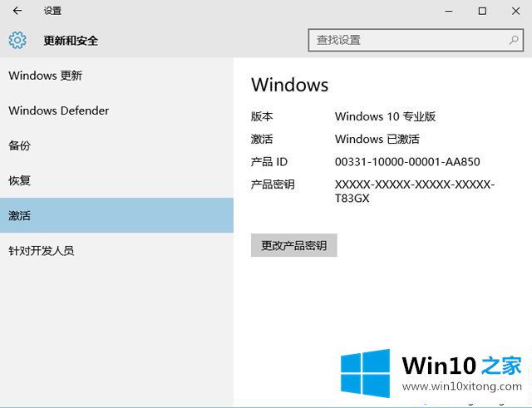Click the 产品密钥 label

click(273, 184)
